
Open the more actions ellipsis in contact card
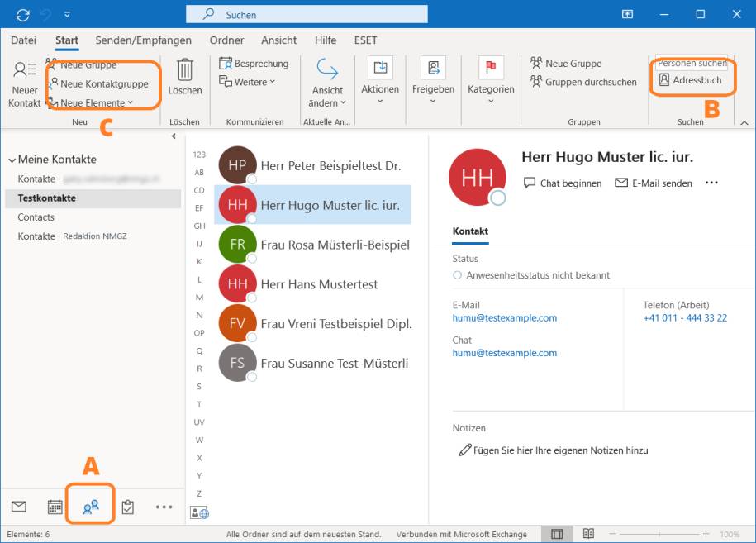tap(711, 183)
